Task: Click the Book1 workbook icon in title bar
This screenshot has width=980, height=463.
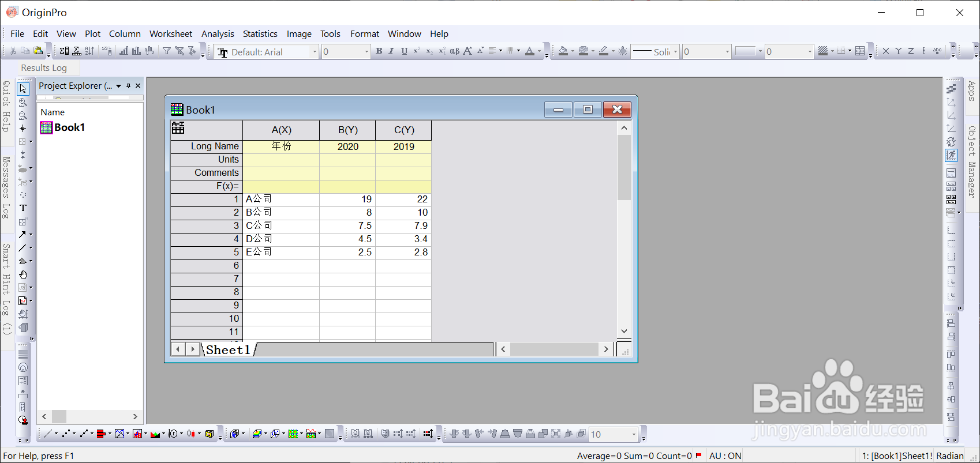Action: [x=177, y=110]
